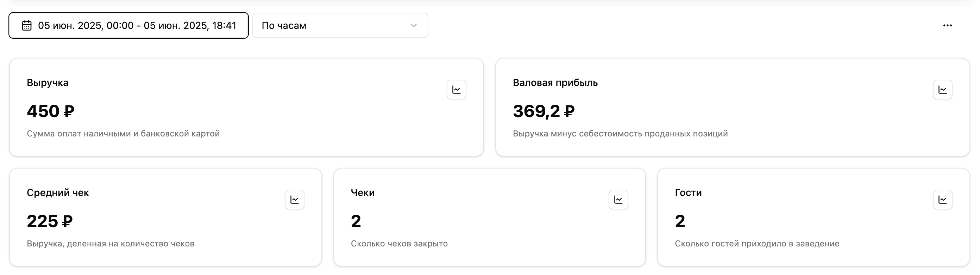Click the Средний чек card heading
The image size is (980, 275).
58,193
